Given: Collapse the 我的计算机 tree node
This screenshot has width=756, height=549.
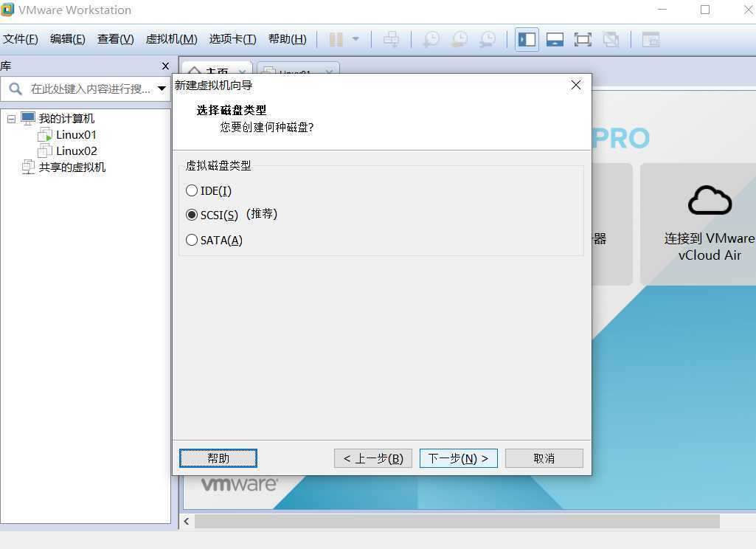Looking at the screenshot, I should 12,119.
